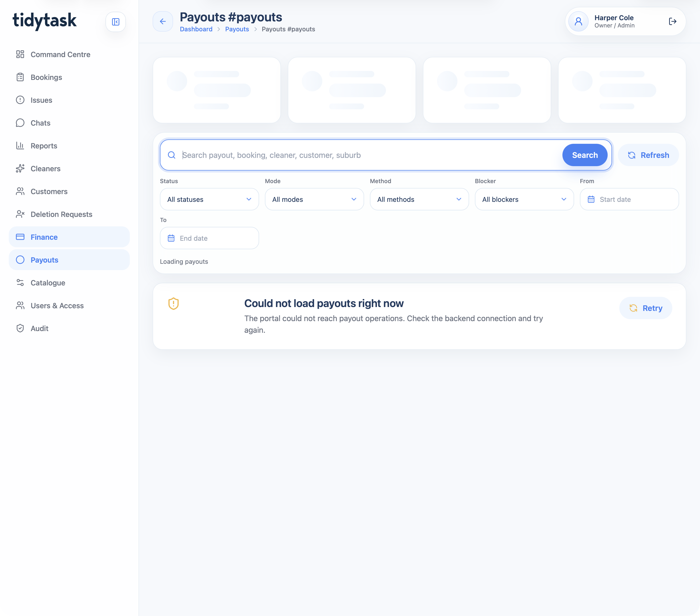
Task: Click the Users & Access people icon
Action: tap(20, 306)
